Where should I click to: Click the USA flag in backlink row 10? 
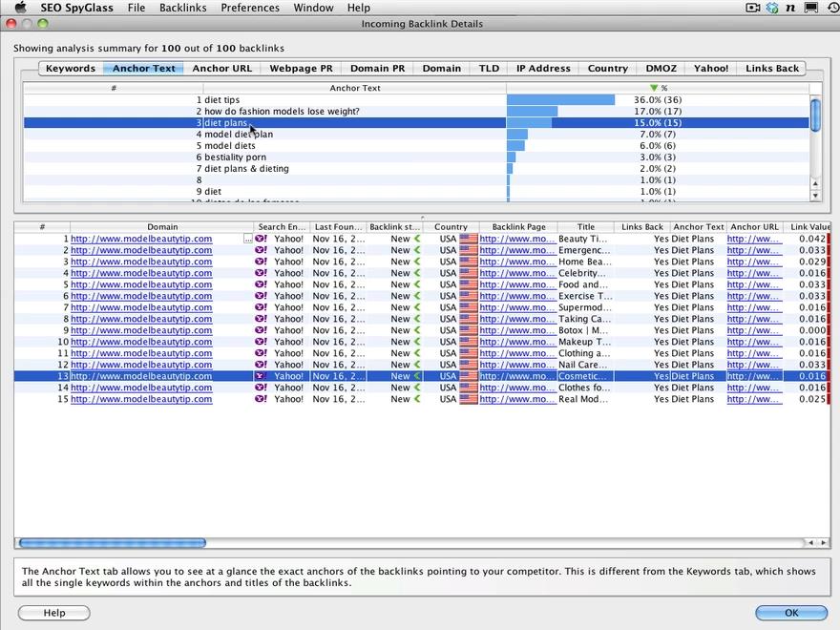(469, 342)
